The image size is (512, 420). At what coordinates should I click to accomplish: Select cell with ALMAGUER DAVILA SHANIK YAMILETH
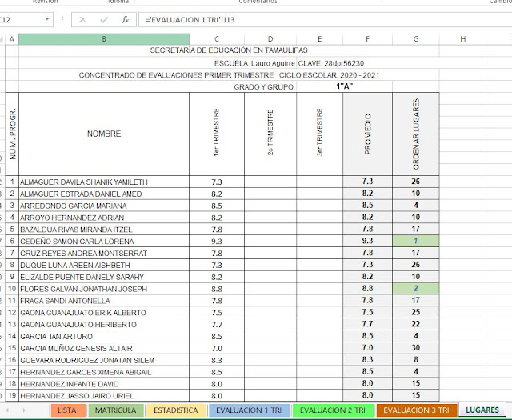tap(104, 182)
